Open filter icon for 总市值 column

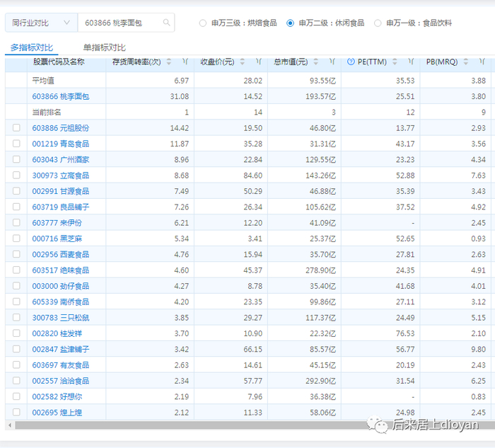[332, 62]
